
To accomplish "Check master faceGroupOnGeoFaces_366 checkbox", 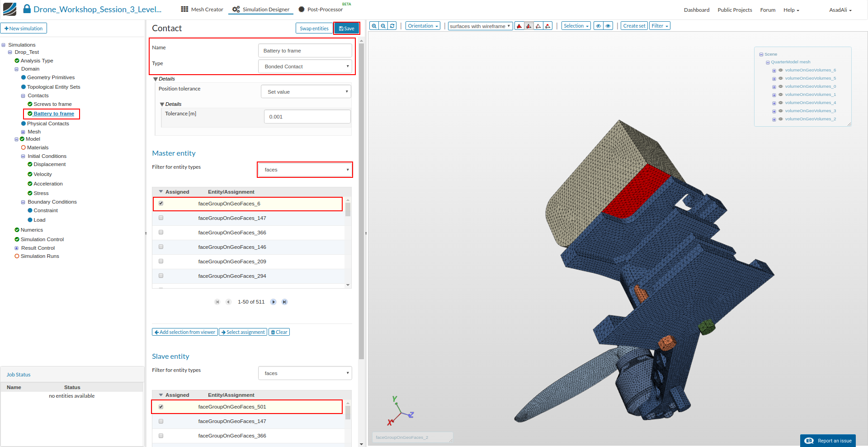I will click(161, 233).
